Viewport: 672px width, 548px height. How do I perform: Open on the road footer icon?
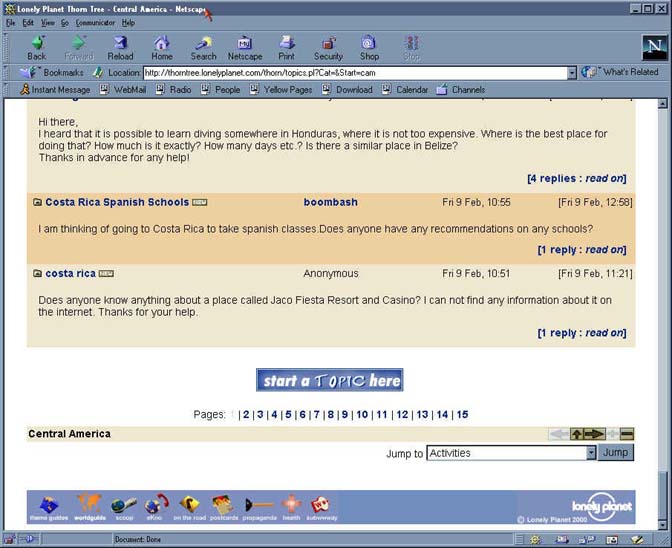(189, 508)
